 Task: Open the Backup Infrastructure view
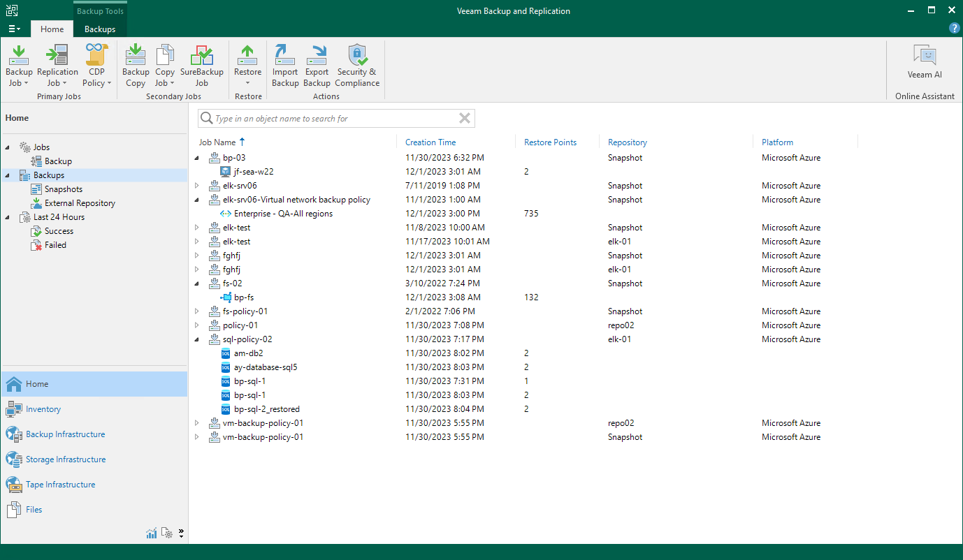pos(94,434)
